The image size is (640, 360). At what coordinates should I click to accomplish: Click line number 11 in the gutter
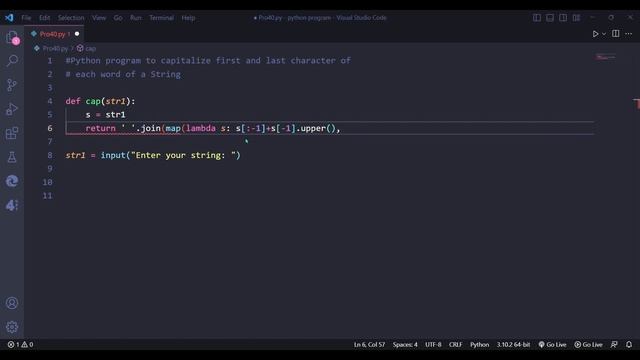coord(47,196)
